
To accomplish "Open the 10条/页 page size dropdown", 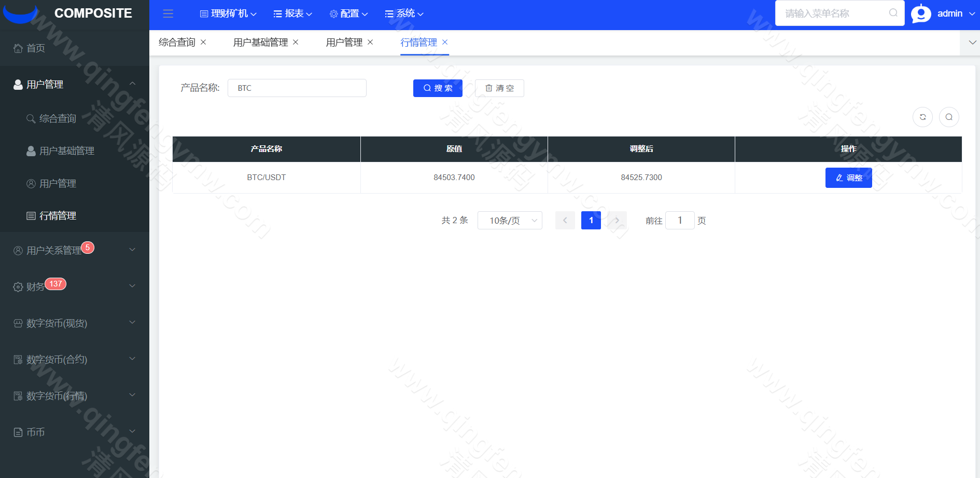I will (x=510, y=220).
